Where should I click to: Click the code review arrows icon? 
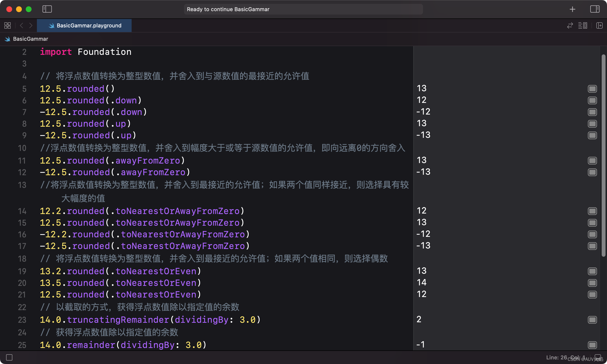(x=570, y=25)
